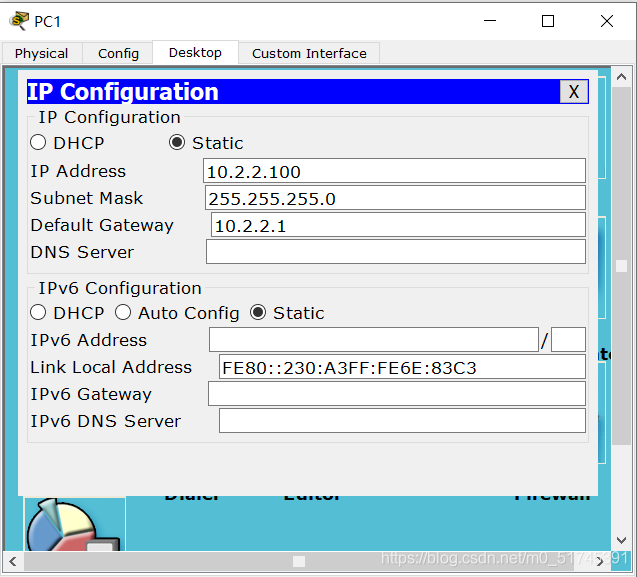The width and height of the screenshot is (637, 577).
Task: Minimize the PC1 window
Action: 490,21
